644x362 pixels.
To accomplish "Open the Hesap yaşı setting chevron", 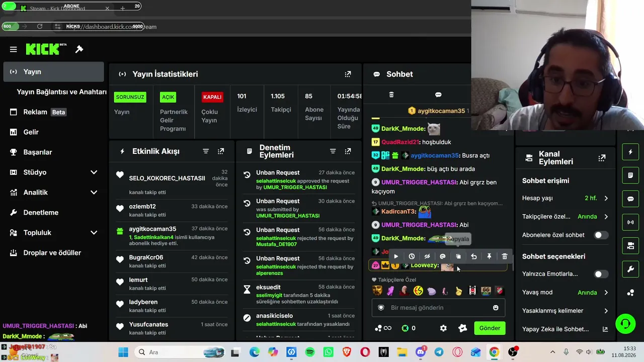I will (606, 198).
